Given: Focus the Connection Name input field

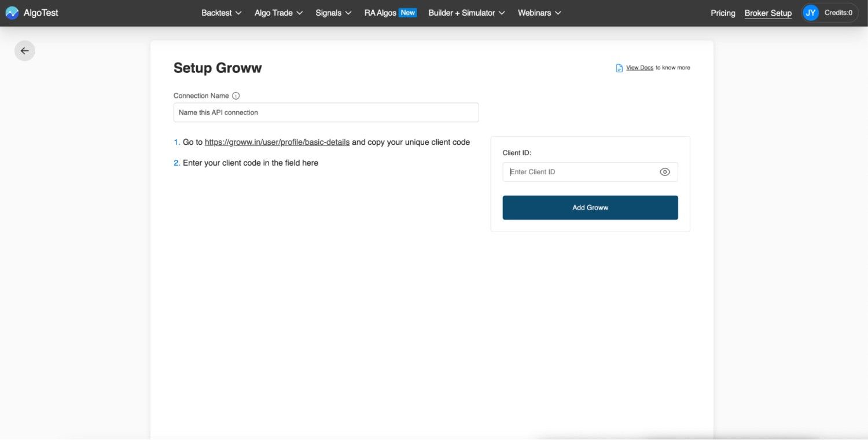Looking at the screenshot, I should (326, 112).
